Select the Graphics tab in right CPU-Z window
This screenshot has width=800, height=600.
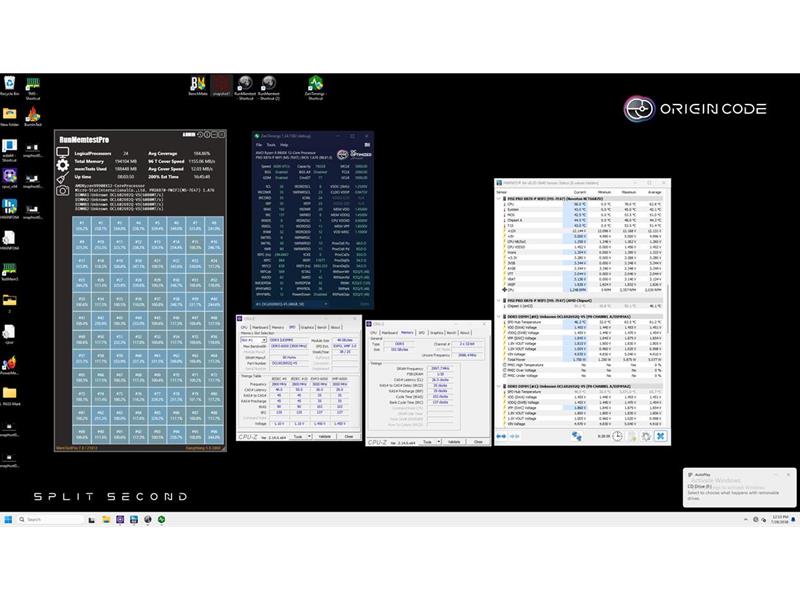pyautogui.click(x=435, y=333)
